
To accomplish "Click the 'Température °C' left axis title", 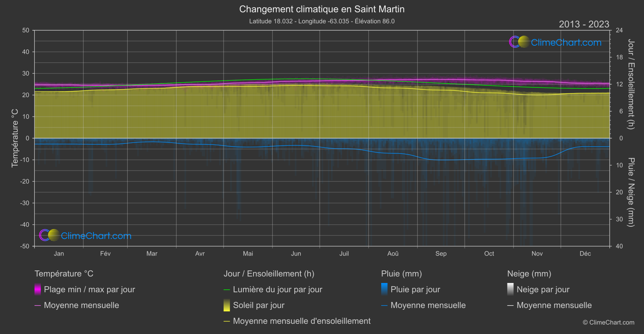I will 15,138.
